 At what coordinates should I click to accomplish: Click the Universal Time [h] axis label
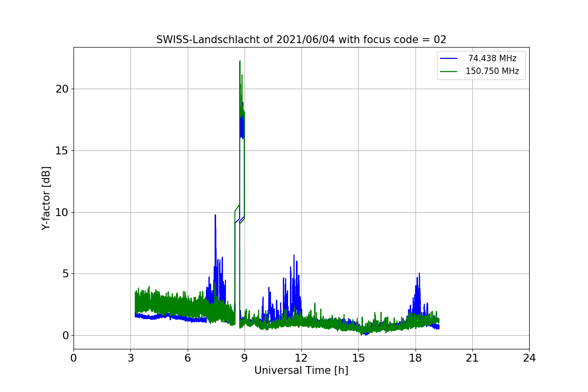tap(301, 371)
